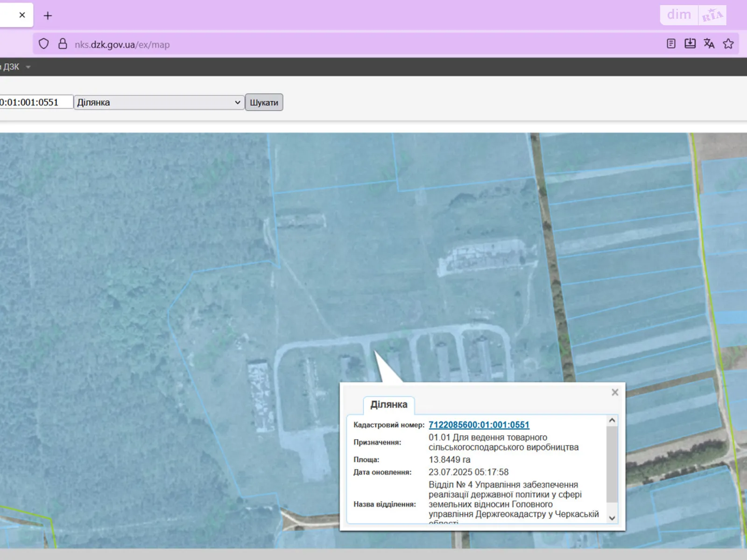The width and height of the screenshot is (747, 560).
Task: Expand the Ділянка search type dropdown
Action: (x=159, y=102)
